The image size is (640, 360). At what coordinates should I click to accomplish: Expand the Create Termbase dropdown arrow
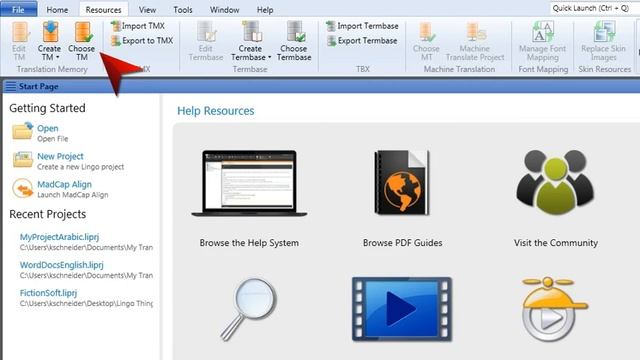pyautogui.click(x=269, y=57)
